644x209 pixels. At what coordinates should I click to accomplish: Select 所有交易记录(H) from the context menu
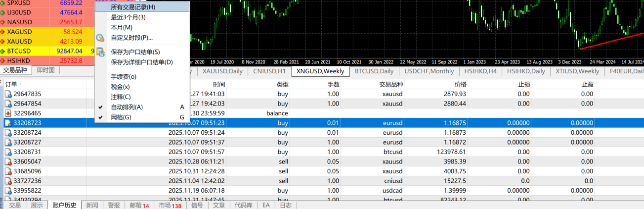132,7
